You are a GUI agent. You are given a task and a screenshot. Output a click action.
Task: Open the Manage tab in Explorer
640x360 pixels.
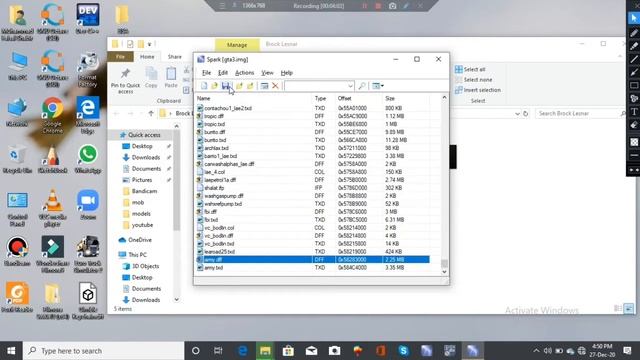click(237, 45)
